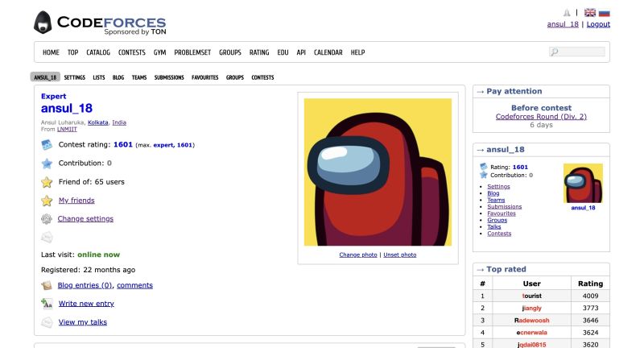Image resolution: width=644 pixels, height=348 pixels.
Task: Click the search magnifier icon
Action: click(x=555, y=52)
